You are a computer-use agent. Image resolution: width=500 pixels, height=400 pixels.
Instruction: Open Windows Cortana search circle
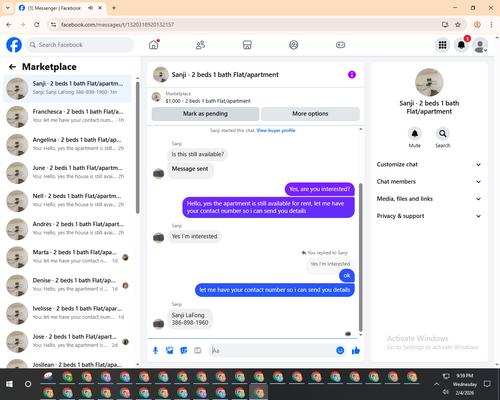coord(28,384)
